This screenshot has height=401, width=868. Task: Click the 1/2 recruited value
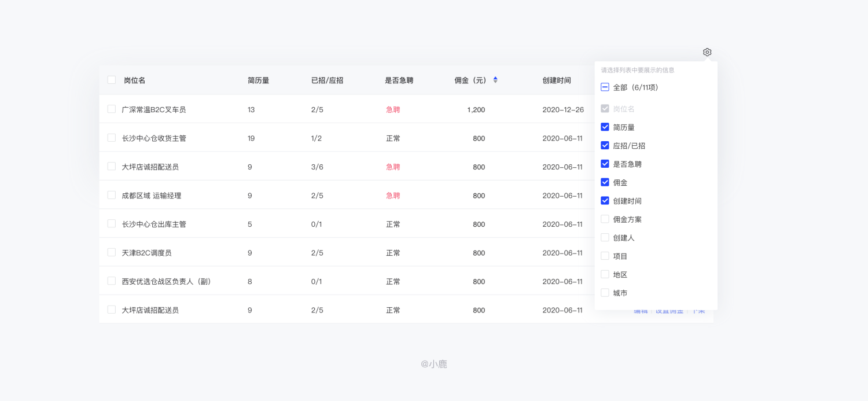click(317, 138)
